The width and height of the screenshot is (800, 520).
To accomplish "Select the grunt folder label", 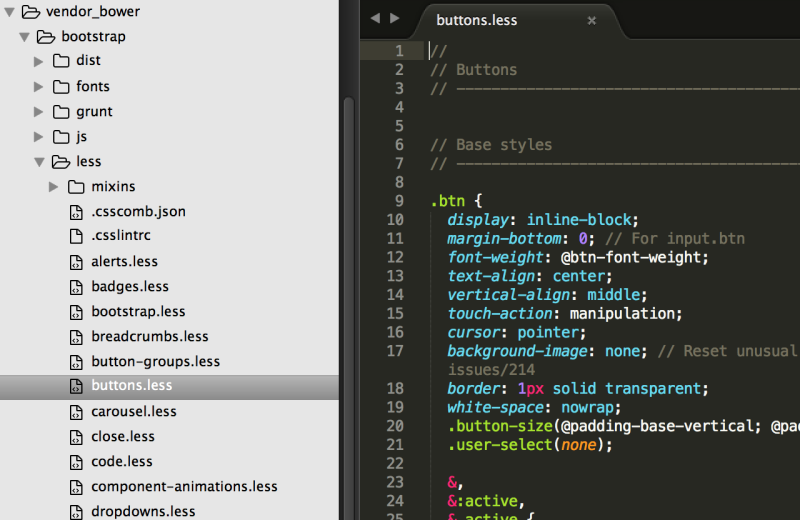I will coord(94,112).
